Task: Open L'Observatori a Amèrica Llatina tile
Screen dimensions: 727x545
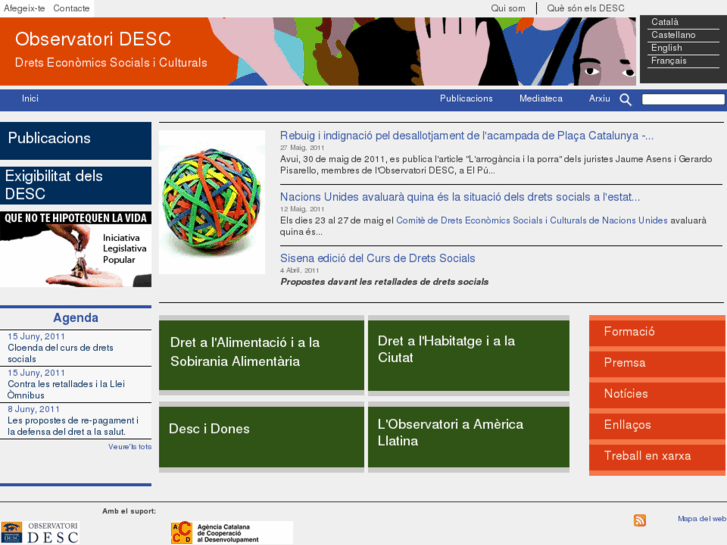Action: click(469, 437)
